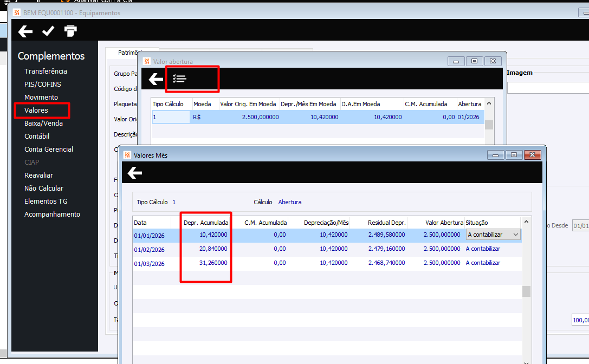This screenshot has height=364, width=589.
Task: Click Moeda column header
Action: click(x=202, y=104)
